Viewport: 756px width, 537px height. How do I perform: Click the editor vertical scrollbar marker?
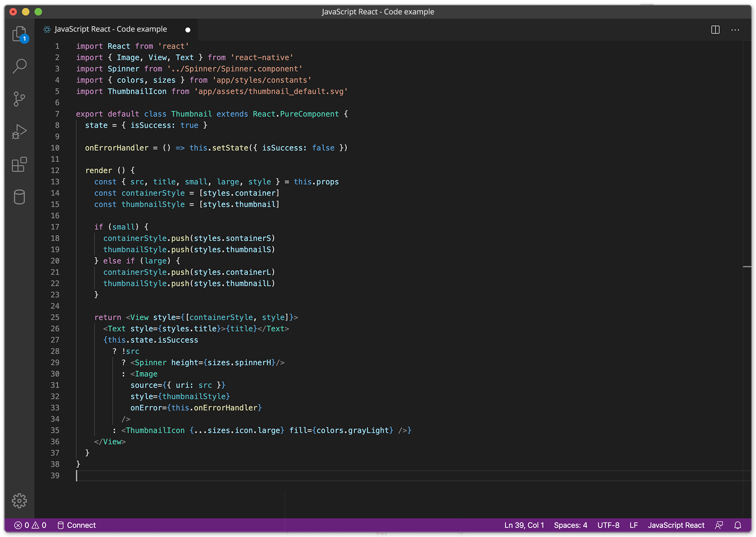(747, 267)
